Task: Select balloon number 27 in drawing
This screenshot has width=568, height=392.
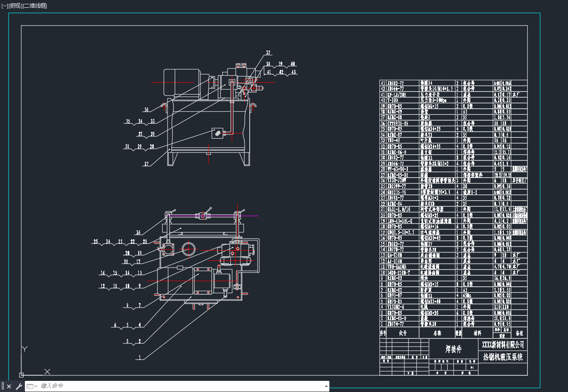Action: 146,164
